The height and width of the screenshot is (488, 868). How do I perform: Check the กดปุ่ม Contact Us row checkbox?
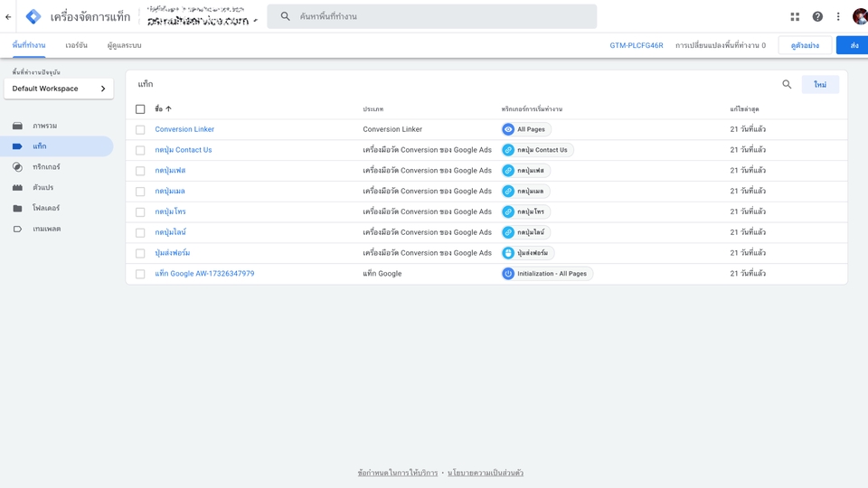[140, 150]
